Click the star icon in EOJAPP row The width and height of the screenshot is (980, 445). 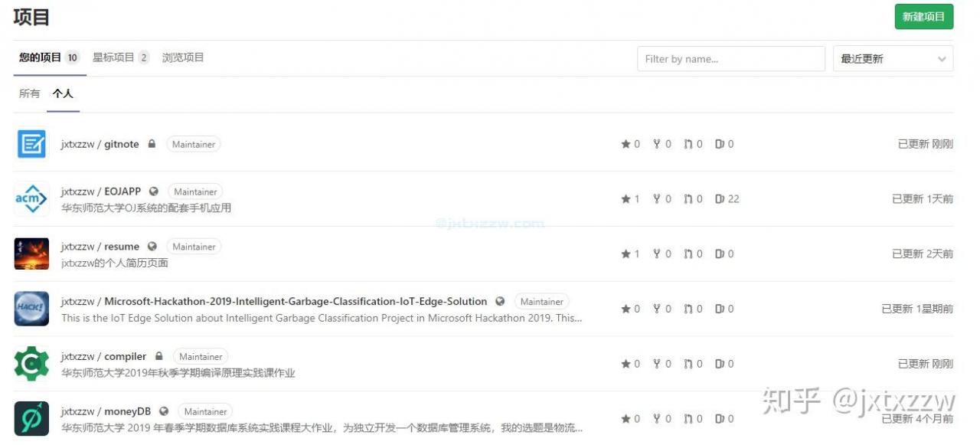click(x=626, y=199)
